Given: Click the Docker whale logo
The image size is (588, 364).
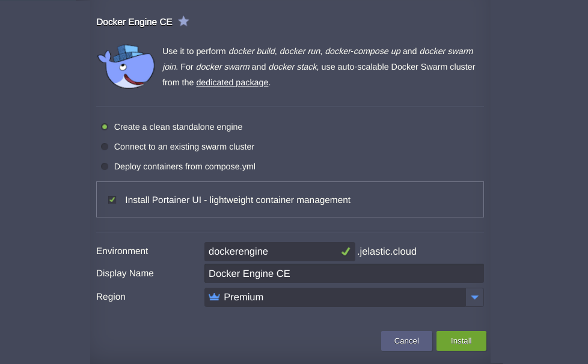Looking at the screenshot, I should (126, 67).
